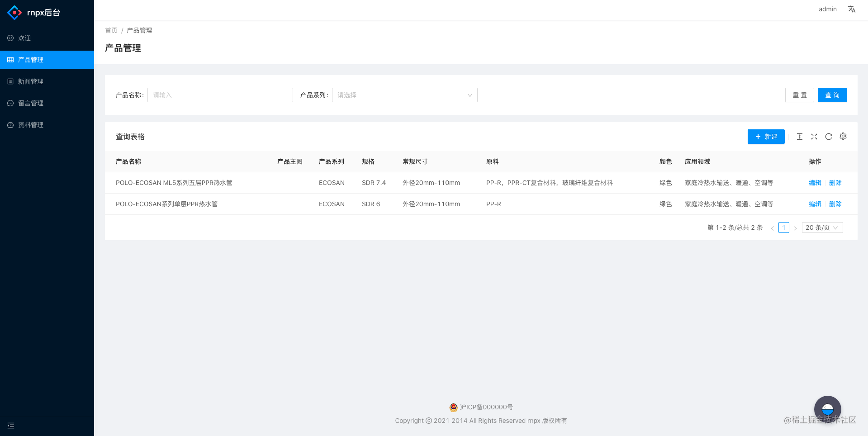Click the police badge ICP icon
Viewport: 868px width, 436px height.
click(454, 407)
